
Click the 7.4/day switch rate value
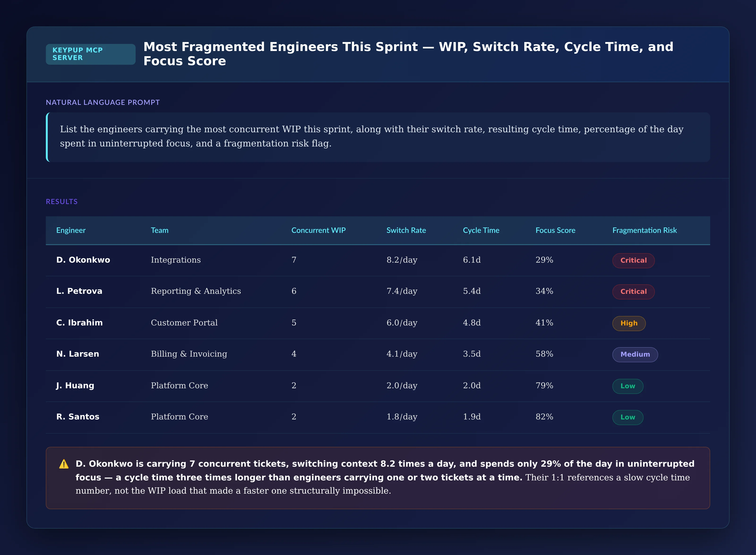(402, 291)
